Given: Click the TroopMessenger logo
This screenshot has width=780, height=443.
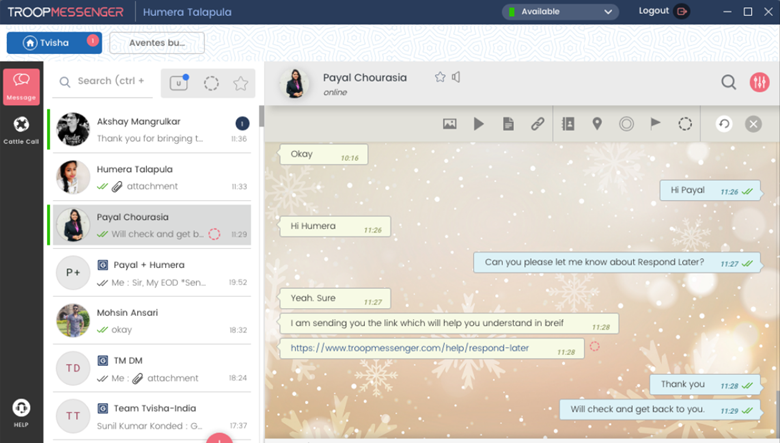Looking at the screenshot, I should click(x=65, y=12).
